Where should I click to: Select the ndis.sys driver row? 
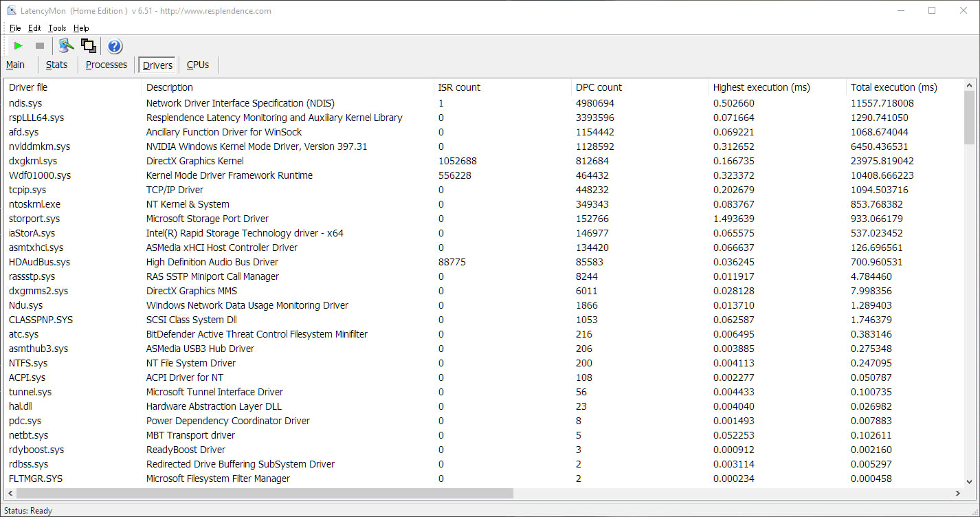click(x=484, y=103)
